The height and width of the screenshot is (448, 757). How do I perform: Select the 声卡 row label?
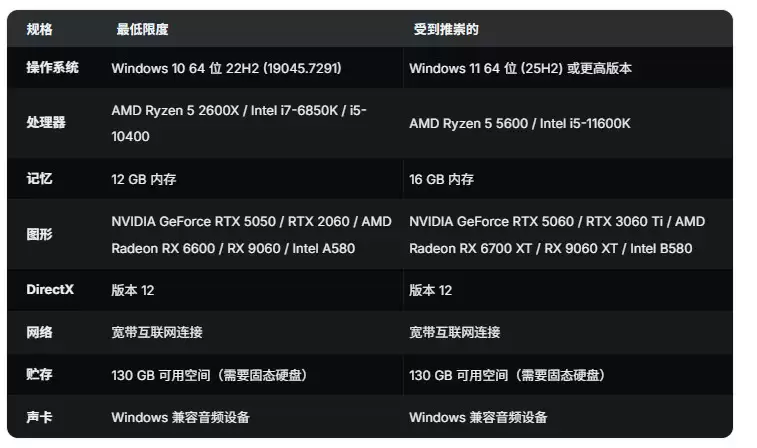point(39,417)
